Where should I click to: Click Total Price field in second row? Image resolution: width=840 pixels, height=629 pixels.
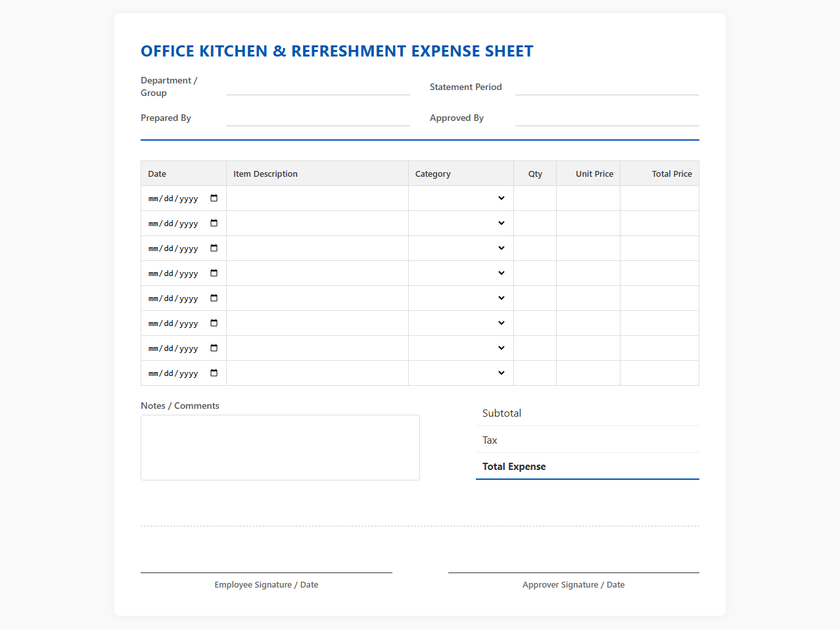coord(659,223)
